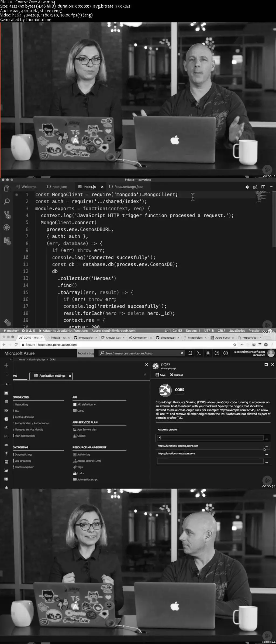The width and height of the screenshot is (276, 644).
Task: Expand the Azure left navigation menu
Action: coord(11,359)
